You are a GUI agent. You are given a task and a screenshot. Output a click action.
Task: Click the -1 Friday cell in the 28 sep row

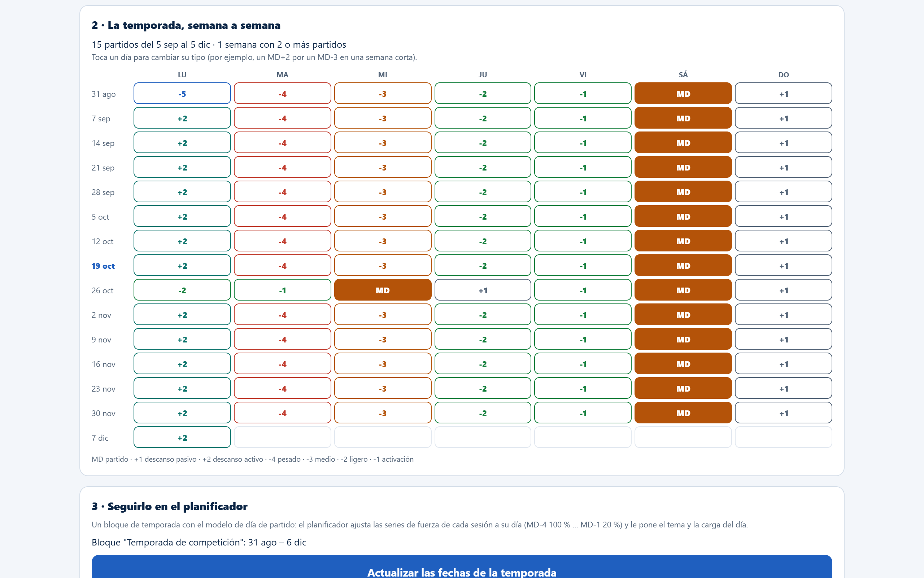pyautogui.click(x=583, y=191)
